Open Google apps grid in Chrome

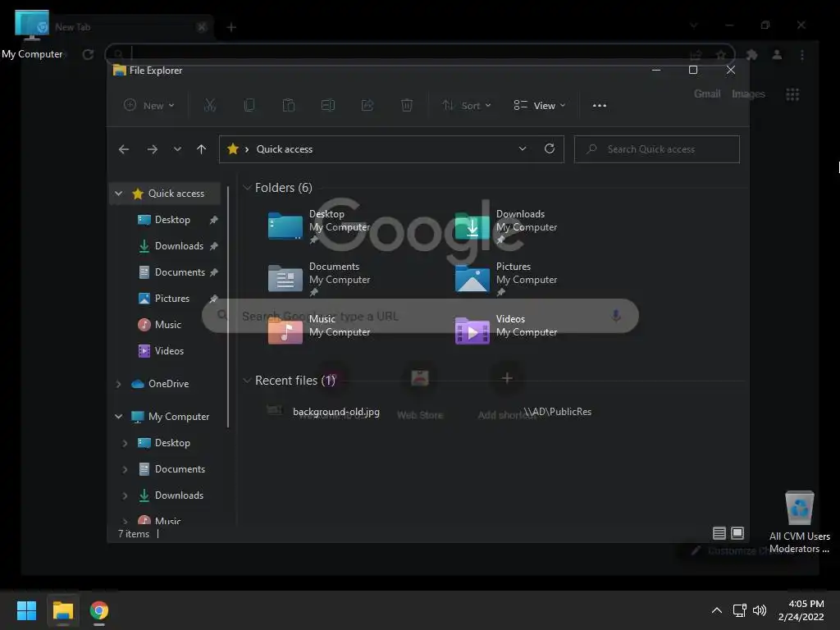[792, 94]
